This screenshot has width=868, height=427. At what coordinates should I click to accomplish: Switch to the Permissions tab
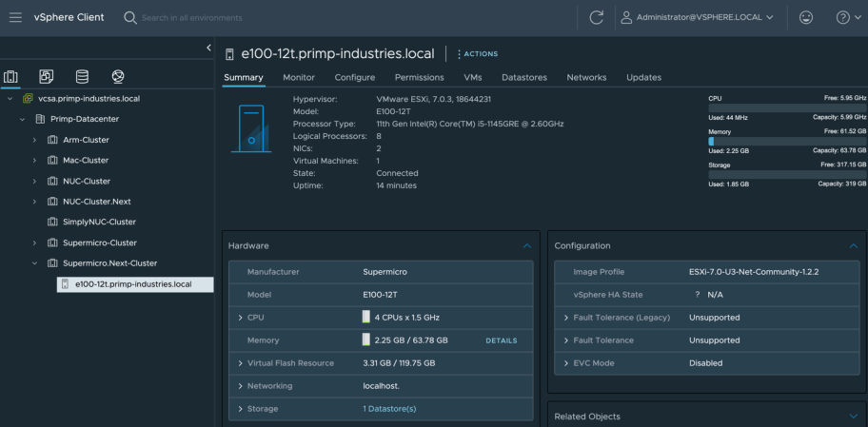click(x=419, y=77)
